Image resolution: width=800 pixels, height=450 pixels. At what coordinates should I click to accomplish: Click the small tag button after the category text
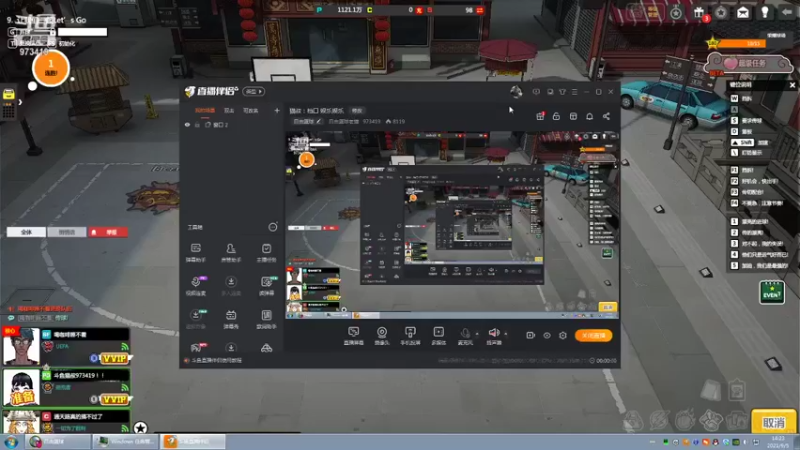click(357, 110)
